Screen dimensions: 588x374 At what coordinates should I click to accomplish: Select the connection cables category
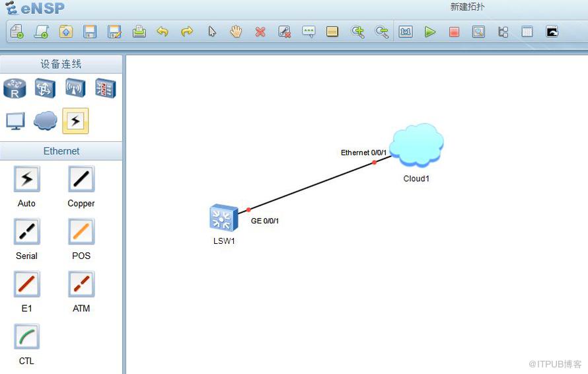point(75,121)
